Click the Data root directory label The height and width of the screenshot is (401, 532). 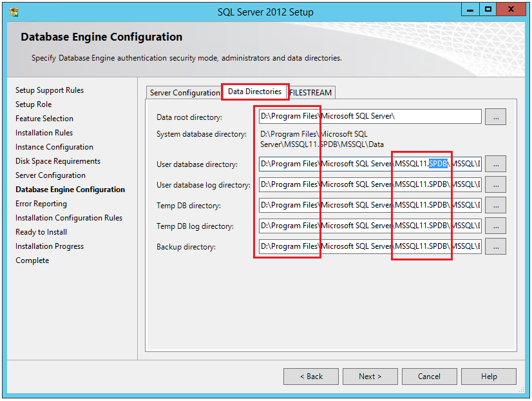pos(189,117)
